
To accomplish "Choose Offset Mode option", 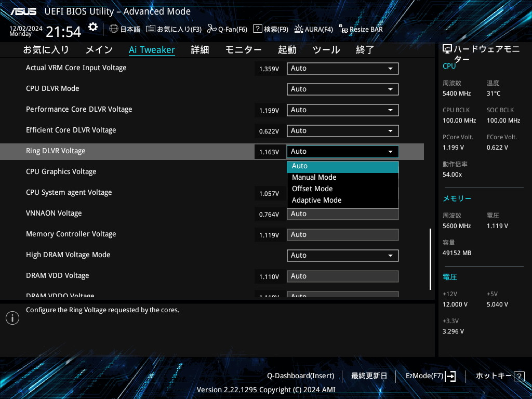I will [343, 189].
